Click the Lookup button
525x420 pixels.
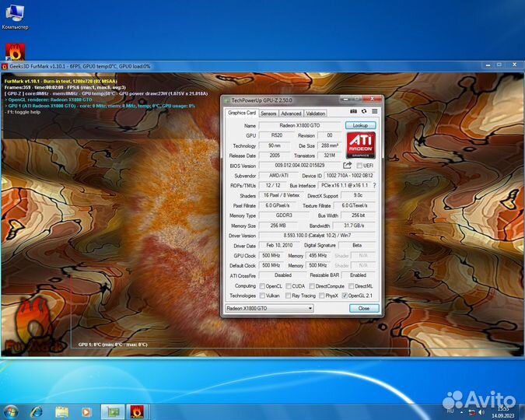point(360,125)
